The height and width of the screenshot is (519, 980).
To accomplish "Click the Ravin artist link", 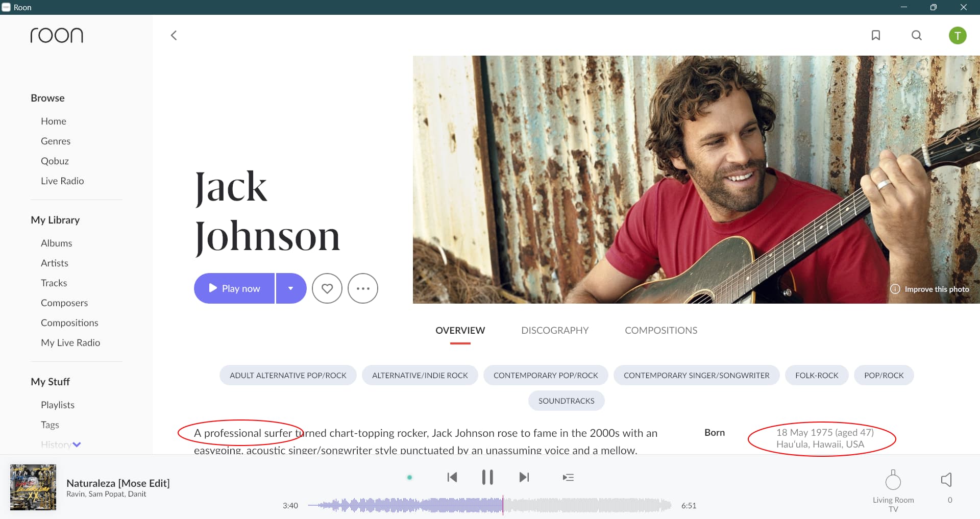I will [x=75, y=494].
